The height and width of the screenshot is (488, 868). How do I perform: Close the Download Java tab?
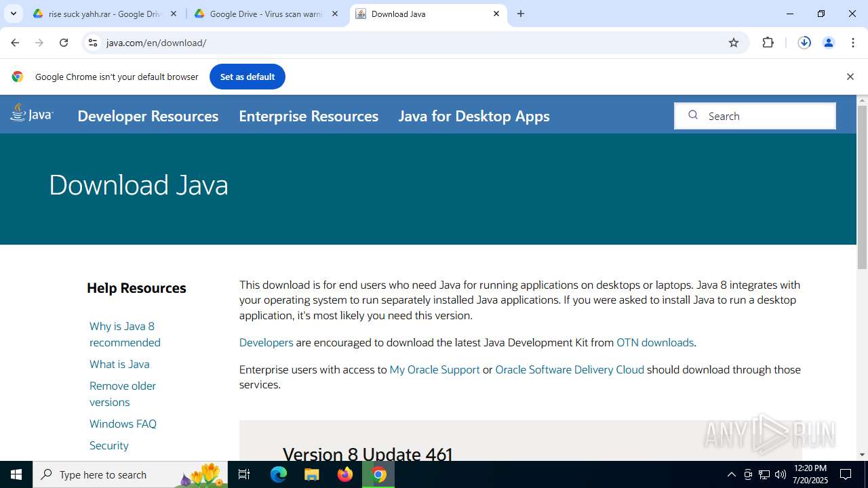coord(496,14)
